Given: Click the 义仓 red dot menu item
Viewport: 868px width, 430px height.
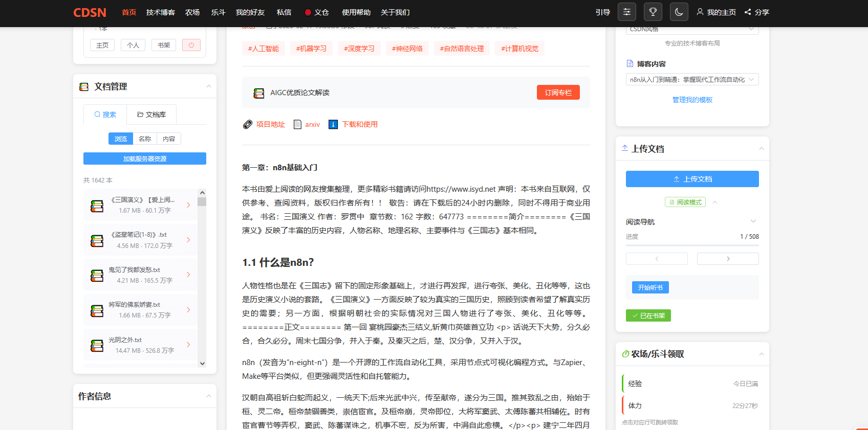Looking at the screenshot, I should [x=317, y=12].
